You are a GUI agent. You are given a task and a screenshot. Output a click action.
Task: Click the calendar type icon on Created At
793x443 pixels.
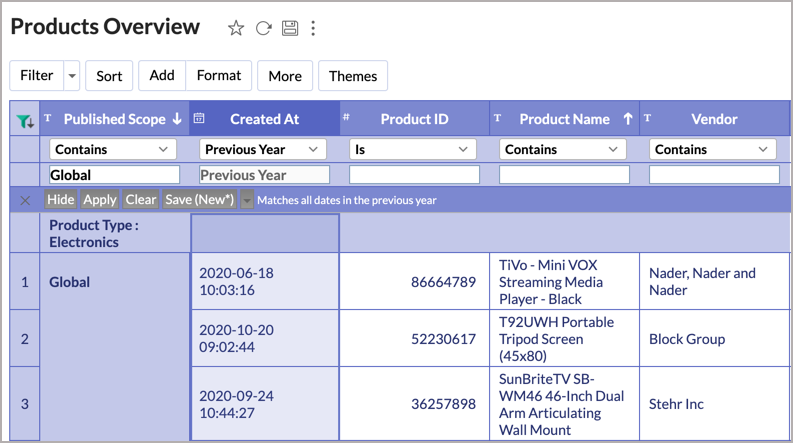pyautogui.click(x=199, y=118)
